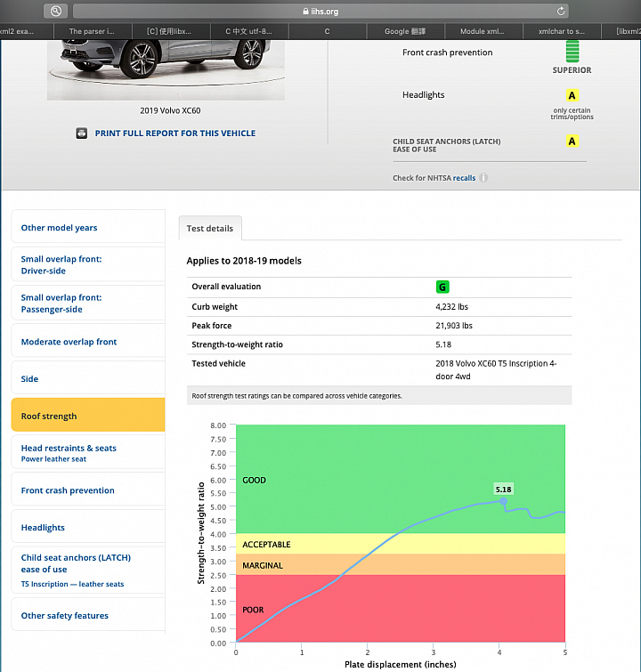Switch to the 'xmlchar to s...' browser tab
Screen dimensions: 641x672
coord(562,31)
